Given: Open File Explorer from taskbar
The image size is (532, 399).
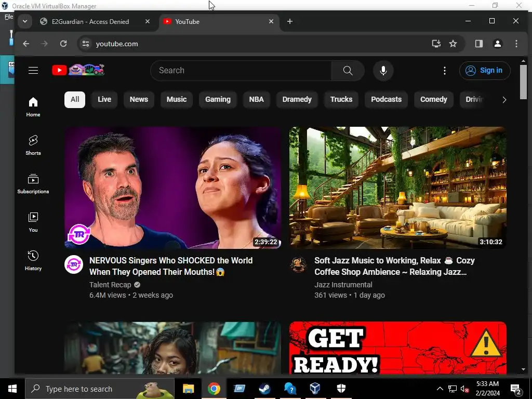Looking at the screenshot, I should [188, 389].
